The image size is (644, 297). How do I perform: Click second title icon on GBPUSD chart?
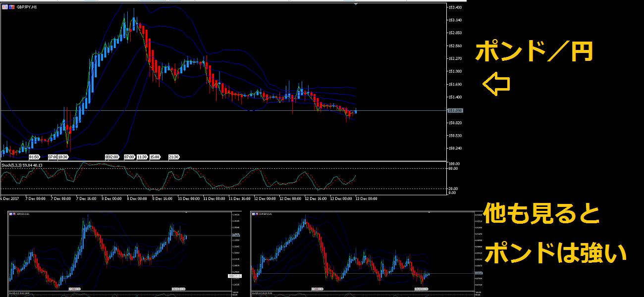click(14, 214)
